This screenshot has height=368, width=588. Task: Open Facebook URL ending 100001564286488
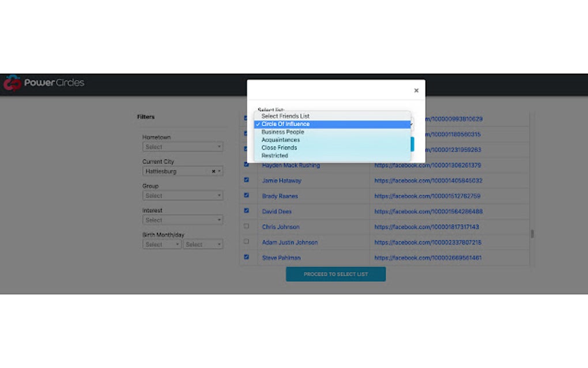(x=428, y=212)
